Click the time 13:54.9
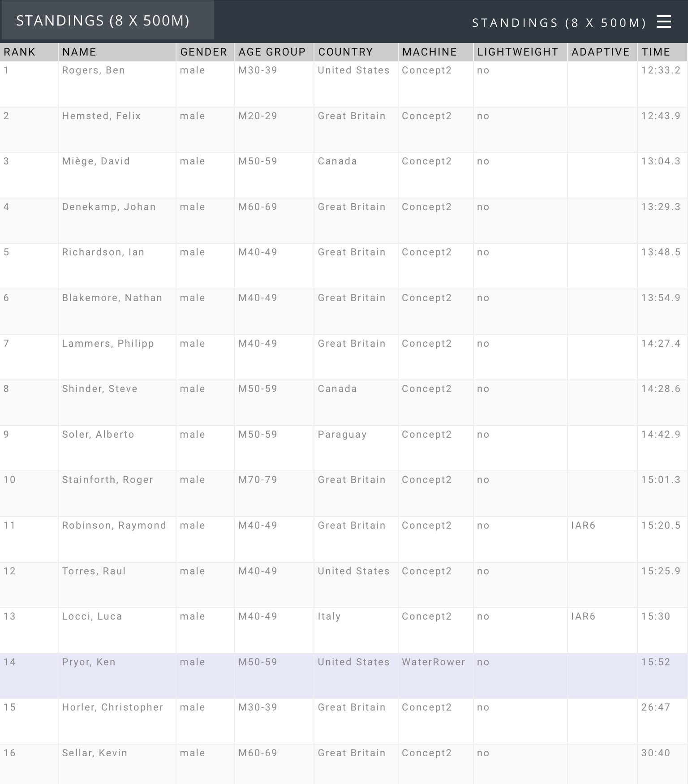This screenshot has width=688, height=784. pos(661,298)
